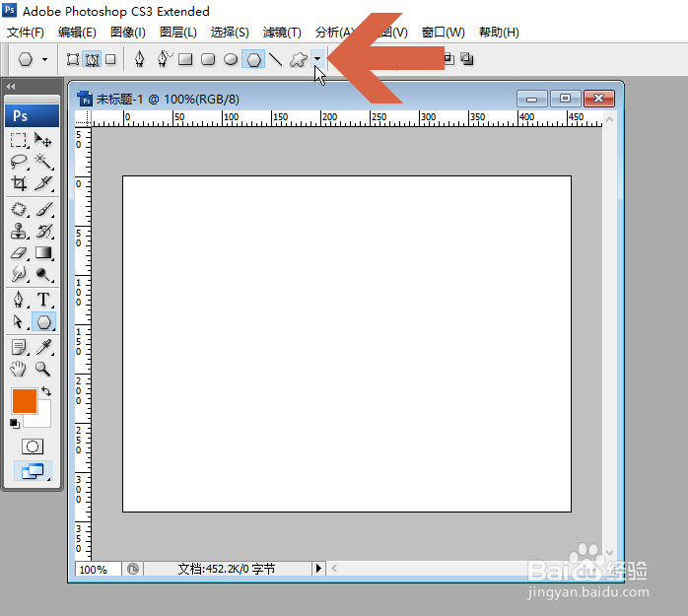The height and width of the screenshot is (616, 688).
Task: Select the Zoom tool
Action: 43,369
